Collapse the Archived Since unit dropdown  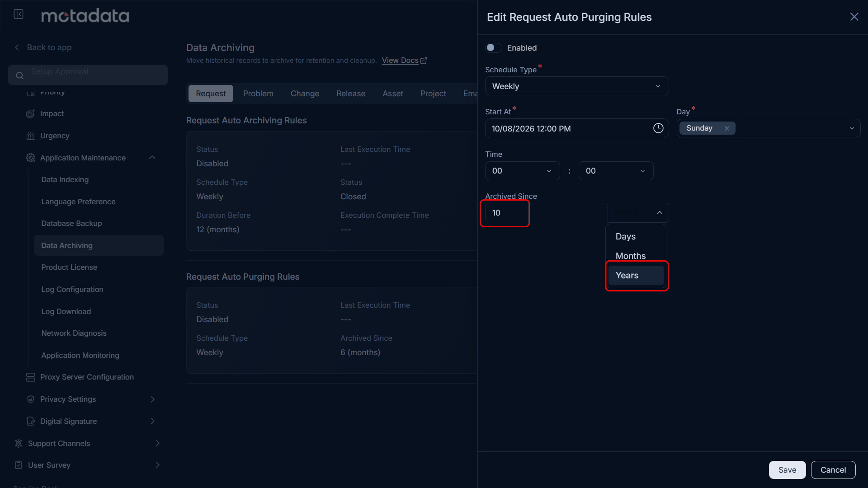click(x=660, y=212)
